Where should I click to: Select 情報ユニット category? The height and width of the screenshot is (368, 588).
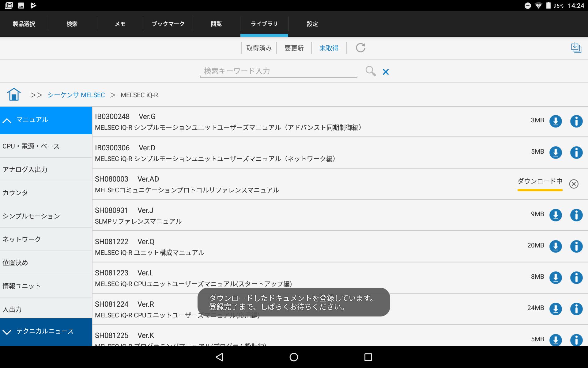coord(46,286)
